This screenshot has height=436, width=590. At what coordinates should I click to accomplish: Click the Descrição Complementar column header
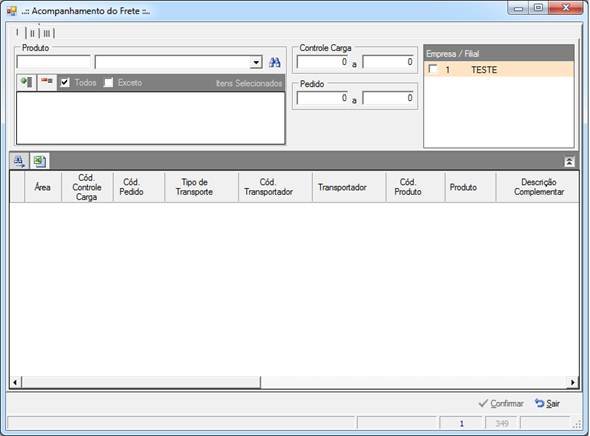538,187
